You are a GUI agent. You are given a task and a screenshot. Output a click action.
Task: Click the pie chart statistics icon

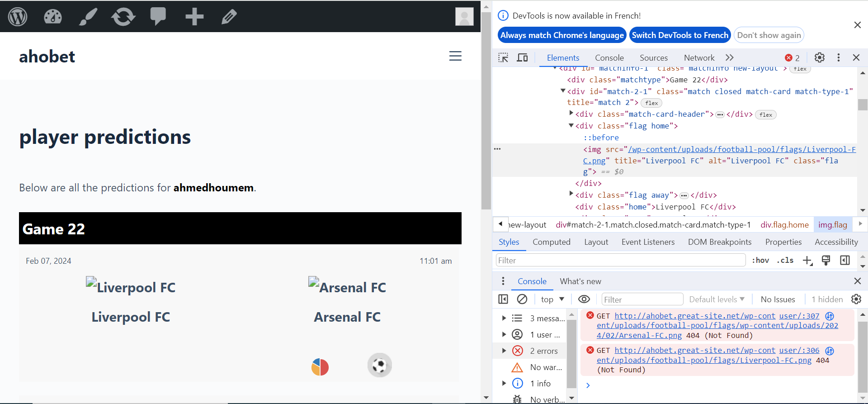(x=320, y=367)
